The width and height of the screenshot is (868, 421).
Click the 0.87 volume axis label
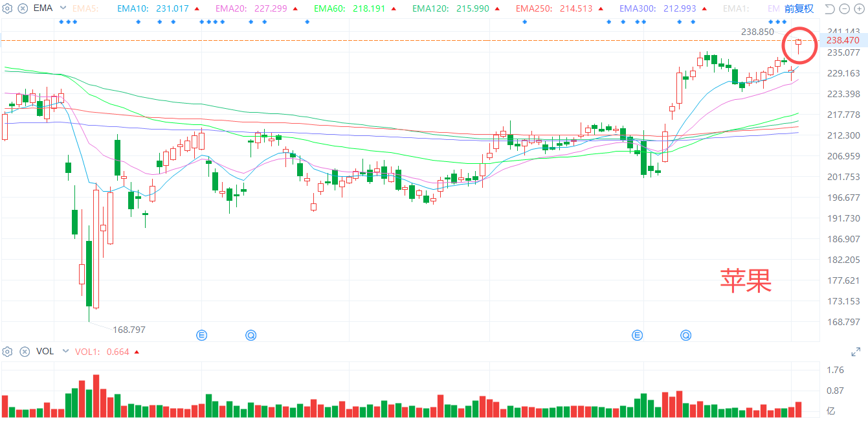tap(835, 391)
